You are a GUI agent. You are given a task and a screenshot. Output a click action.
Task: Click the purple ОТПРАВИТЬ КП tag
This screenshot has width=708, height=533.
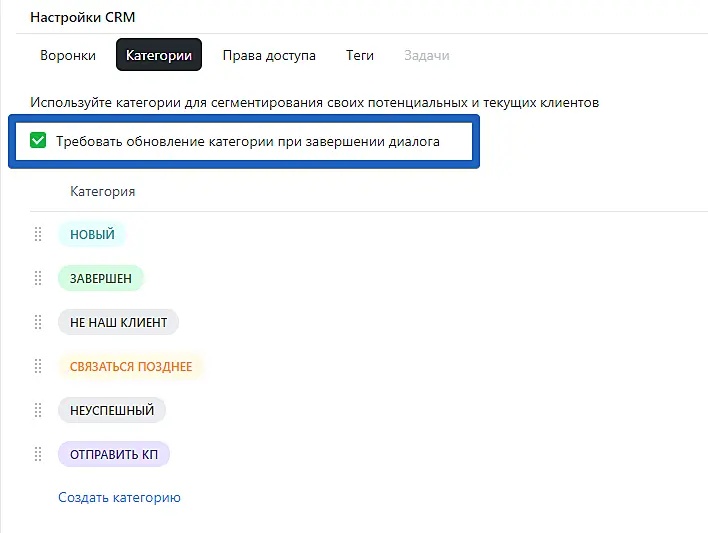point(114,454)
